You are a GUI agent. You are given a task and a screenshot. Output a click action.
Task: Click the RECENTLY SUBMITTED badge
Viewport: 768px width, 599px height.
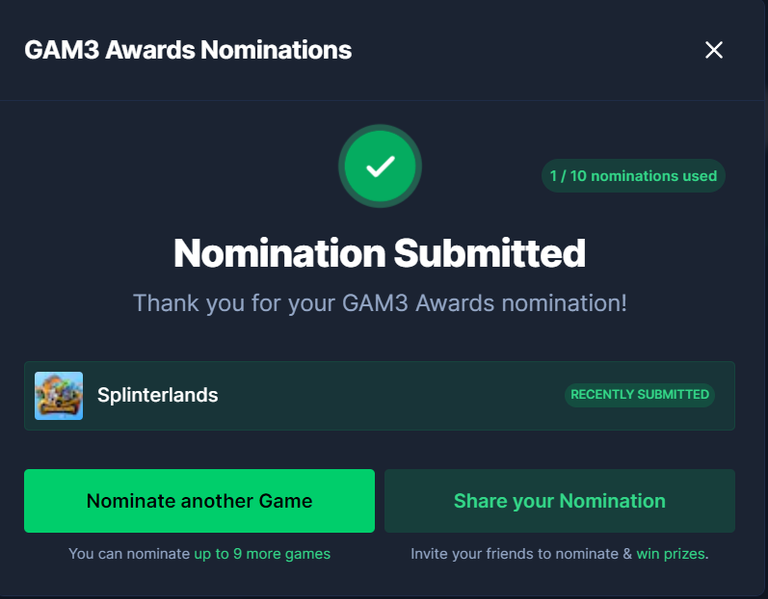pos(640,395)
